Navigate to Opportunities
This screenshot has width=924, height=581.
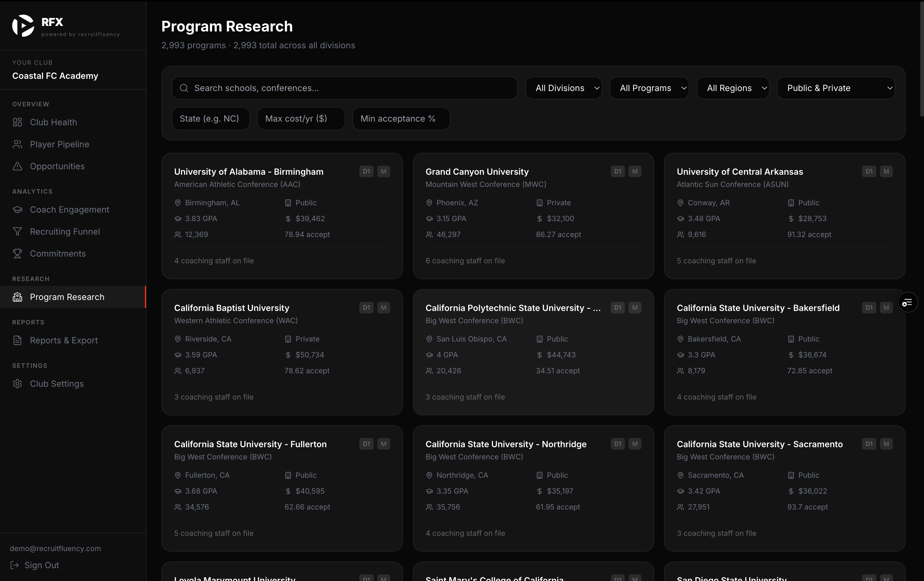pos(73,166)
